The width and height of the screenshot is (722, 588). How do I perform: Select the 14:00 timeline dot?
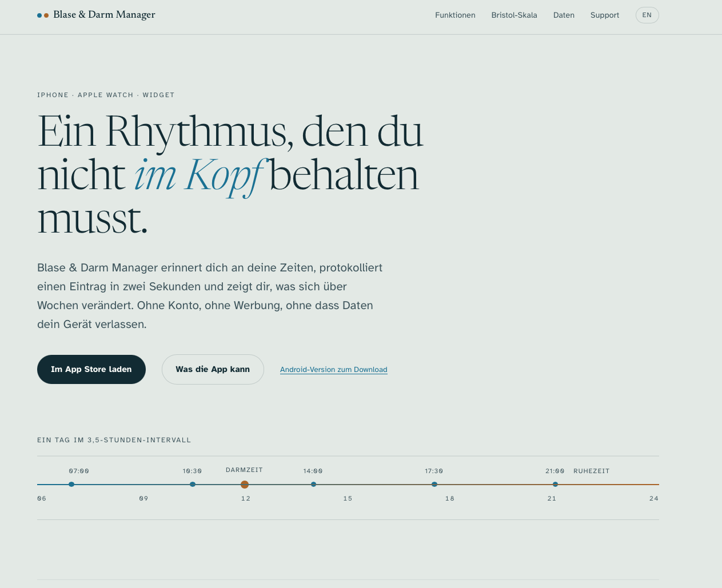[313, 485]
